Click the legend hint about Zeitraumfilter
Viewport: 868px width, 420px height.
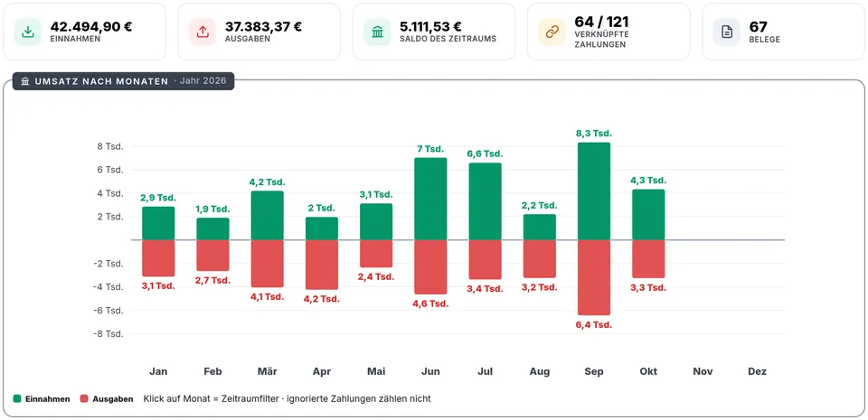[x=287, y=399]
